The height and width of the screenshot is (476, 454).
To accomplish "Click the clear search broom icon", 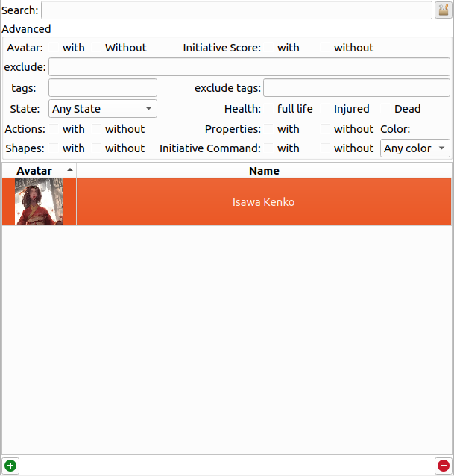I will (x=443, y=10).
